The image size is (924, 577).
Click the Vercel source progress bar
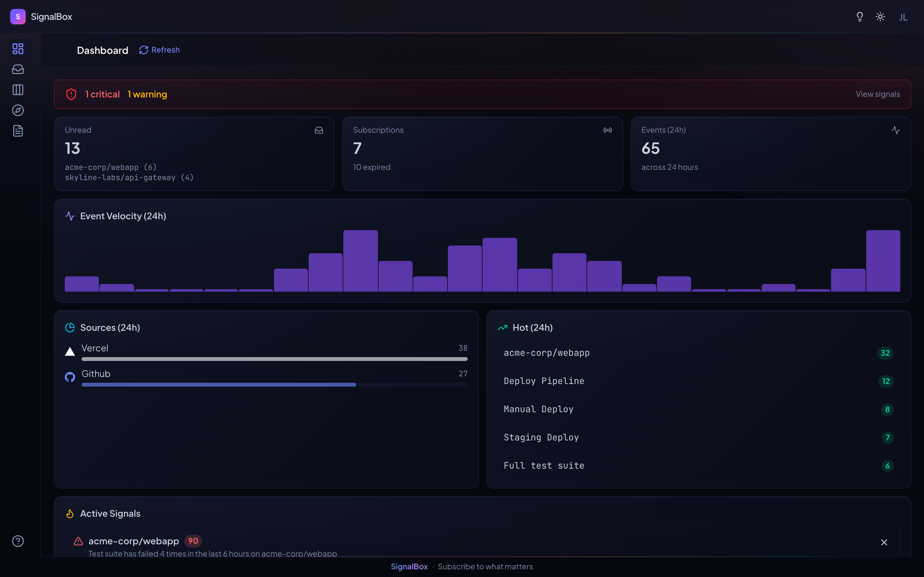point(274,359)
